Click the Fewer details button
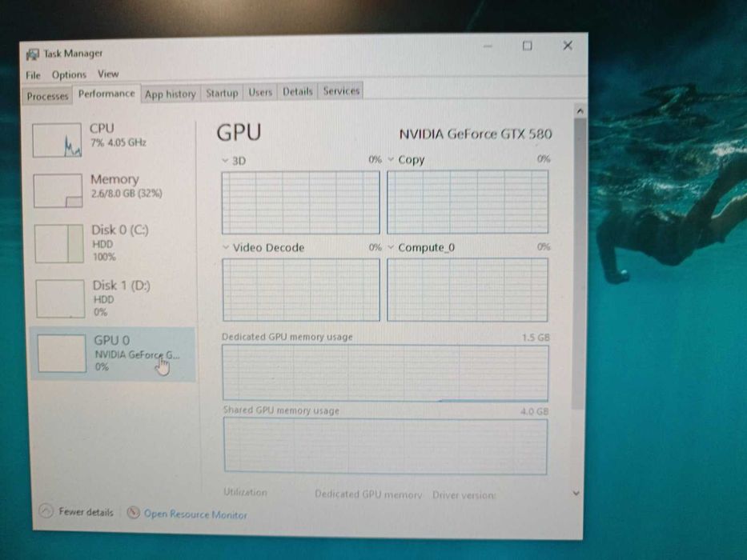 (76, 512)
